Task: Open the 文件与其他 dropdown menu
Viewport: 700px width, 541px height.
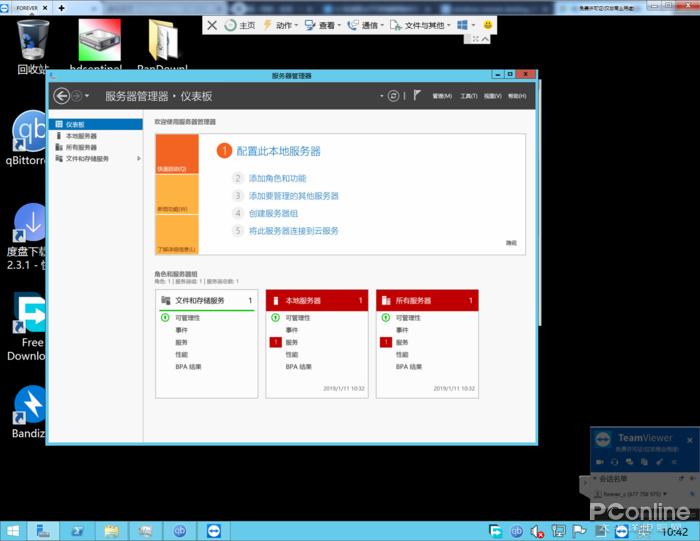Action: 423,25
